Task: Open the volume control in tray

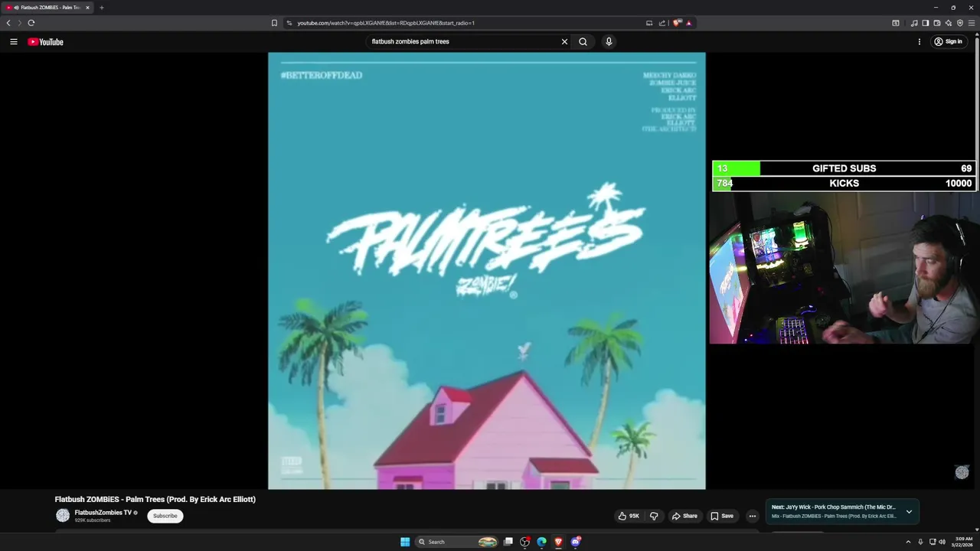Action: (942, 542)
